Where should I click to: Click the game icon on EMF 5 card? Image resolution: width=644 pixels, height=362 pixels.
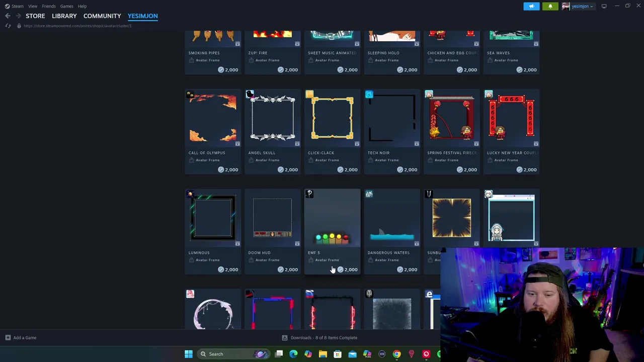tap(309, 194)
